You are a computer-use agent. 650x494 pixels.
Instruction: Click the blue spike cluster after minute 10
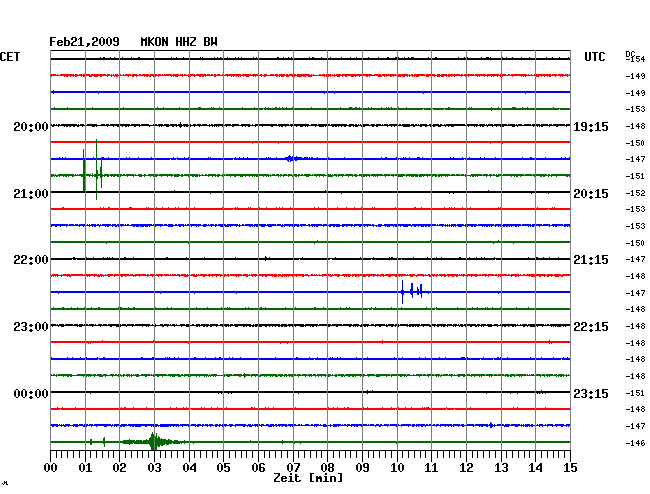coord(412,292)
